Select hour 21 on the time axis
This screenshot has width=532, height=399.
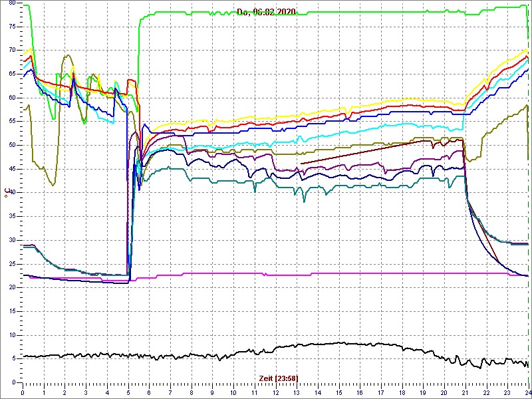tap(465, 392)
